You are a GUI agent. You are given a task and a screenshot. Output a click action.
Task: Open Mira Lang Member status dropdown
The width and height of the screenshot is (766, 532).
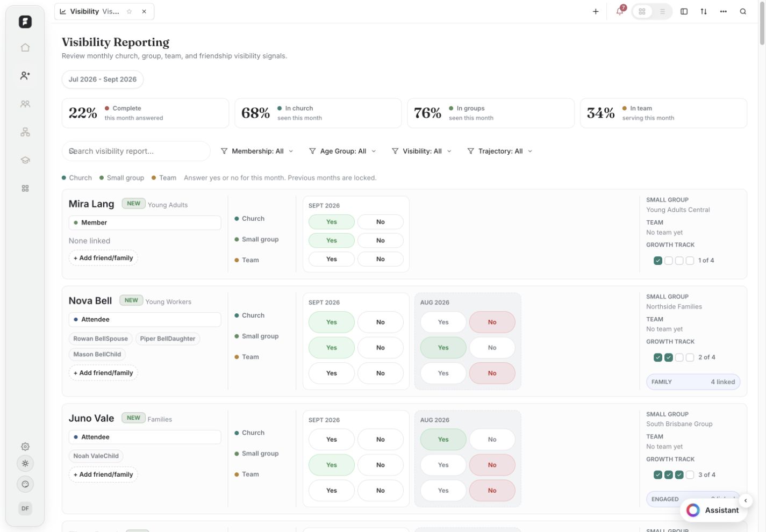145,222
